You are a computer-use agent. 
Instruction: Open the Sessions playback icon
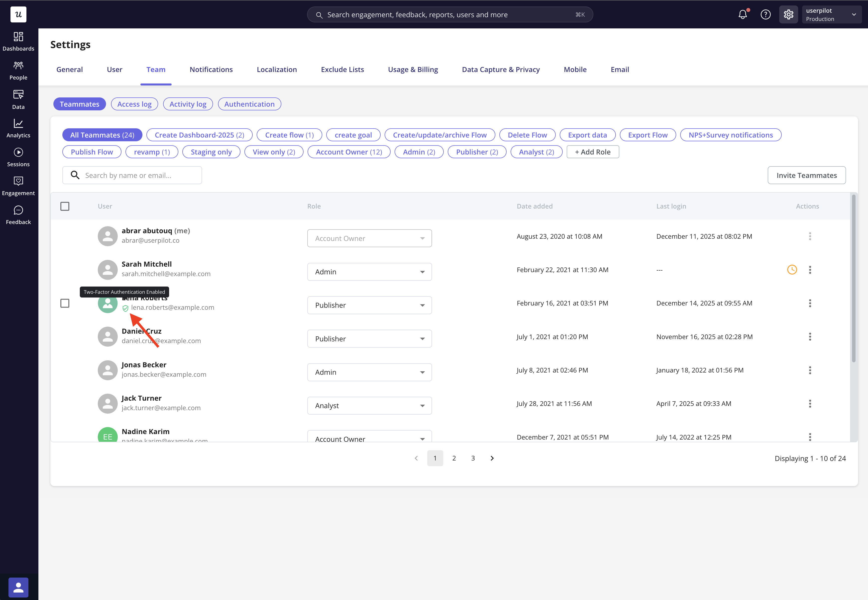tap(18, 152)
